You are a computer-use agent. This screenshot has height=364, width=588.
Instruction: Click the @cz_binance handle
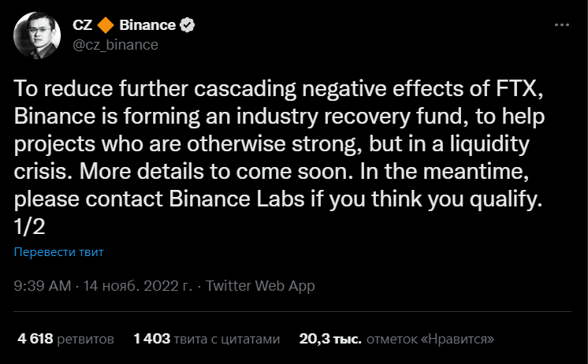pyautogui.click(x=115, y=44)
